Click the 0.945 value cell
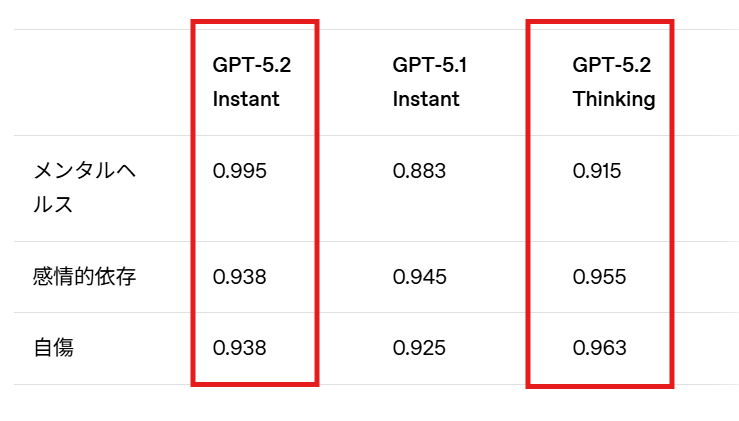 point(419,277)
